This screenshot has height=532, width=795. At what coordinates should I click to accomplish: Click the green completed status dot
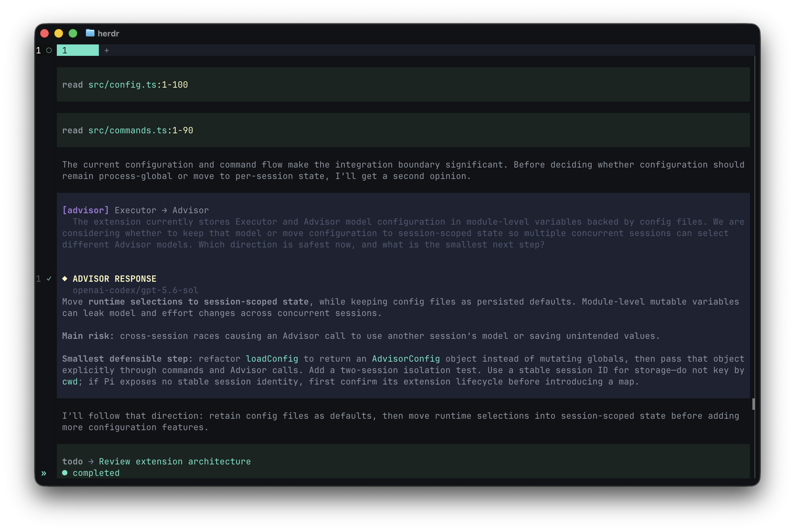click(x=65, y=473)
